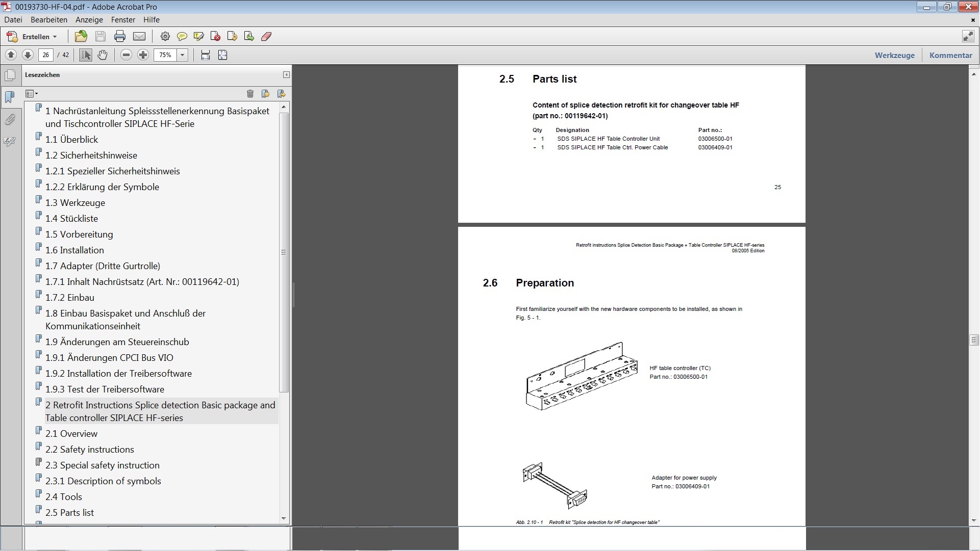Jump to bookmark 2.5 Parts list
This screenshot has height=551, width=980.
(x=69, y=513)
